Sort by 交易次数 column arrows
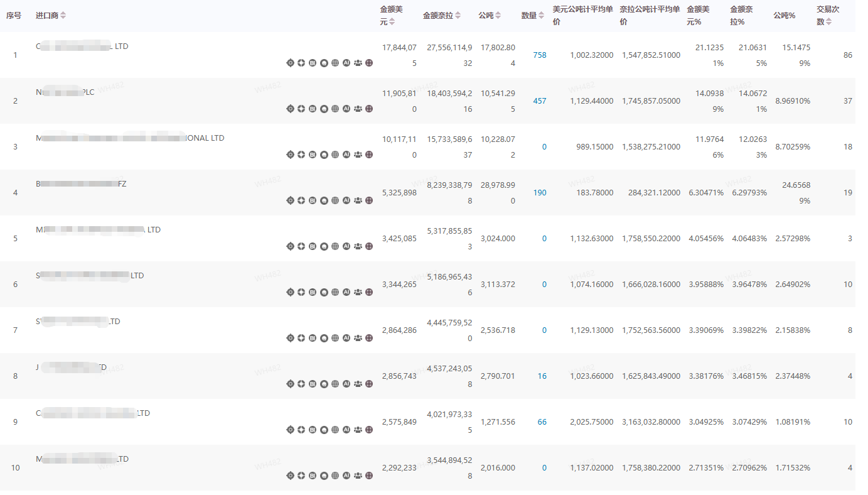Viewport: 868px width, 495px height. (828, 22)
